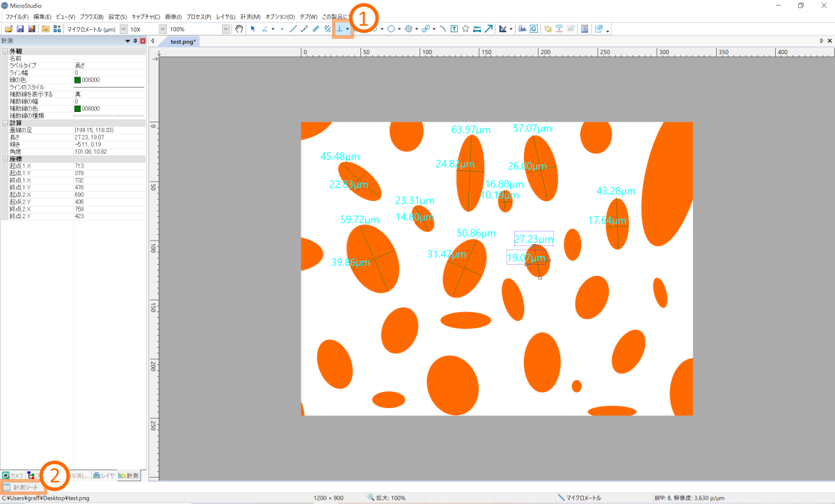Select the hand pan tool
Viewport: 835px width, 504px height.
(240, 29)
